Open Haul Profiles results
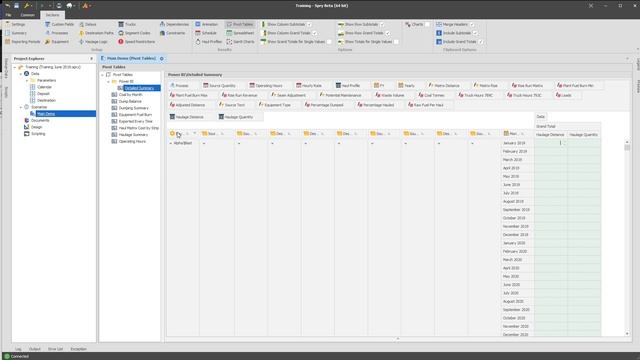Viewport: 640px width, 360px height. pyautogui.click(x=209, y=42)
